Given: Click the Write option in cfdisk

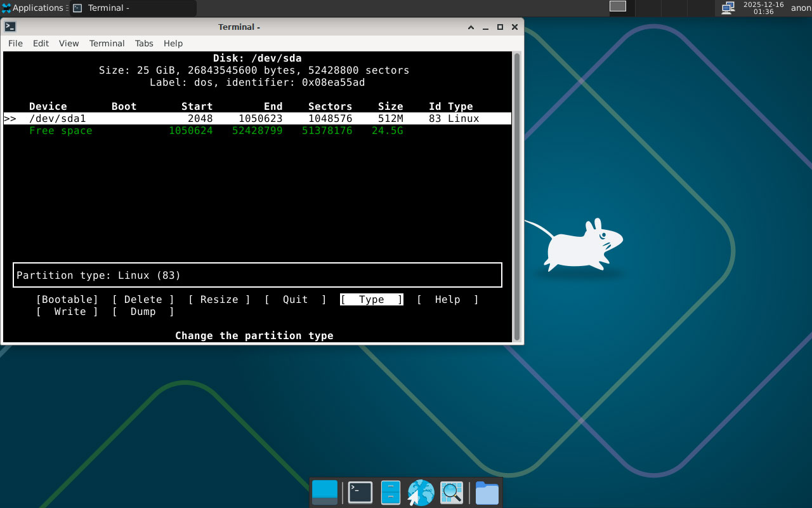Looking at the screenshot, I should point(67,312).
